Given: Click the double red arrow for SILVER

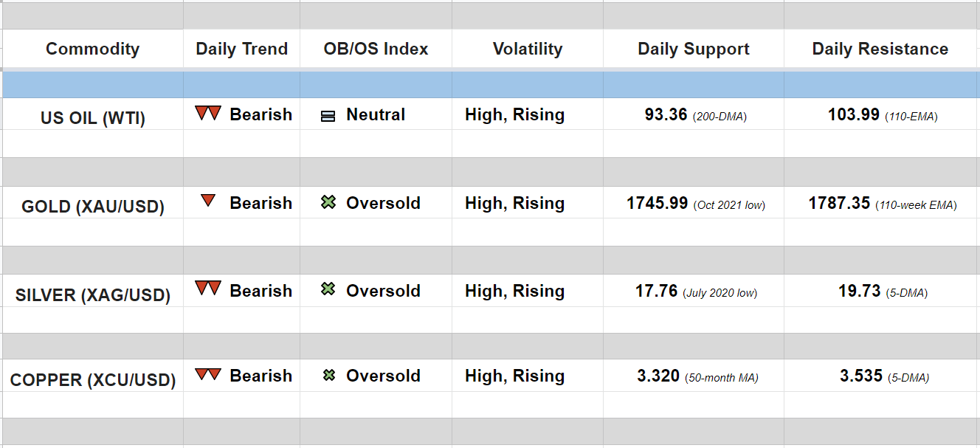Looking at the screenshot, I should pos(208,289).
